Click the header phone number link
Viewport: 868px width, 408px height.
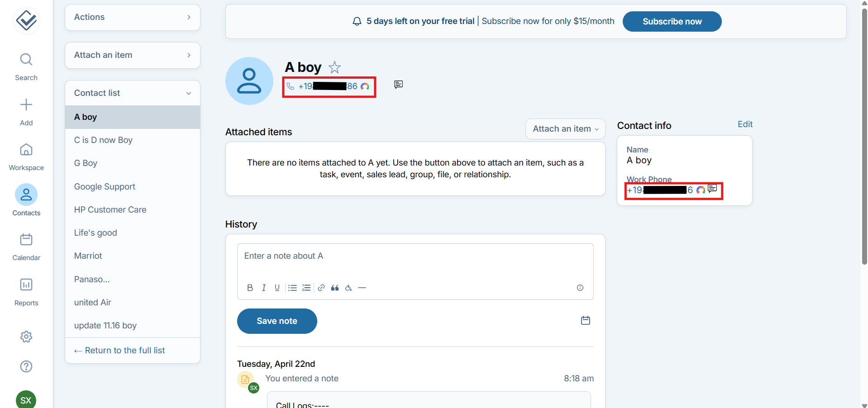click(x=328, y=86)
